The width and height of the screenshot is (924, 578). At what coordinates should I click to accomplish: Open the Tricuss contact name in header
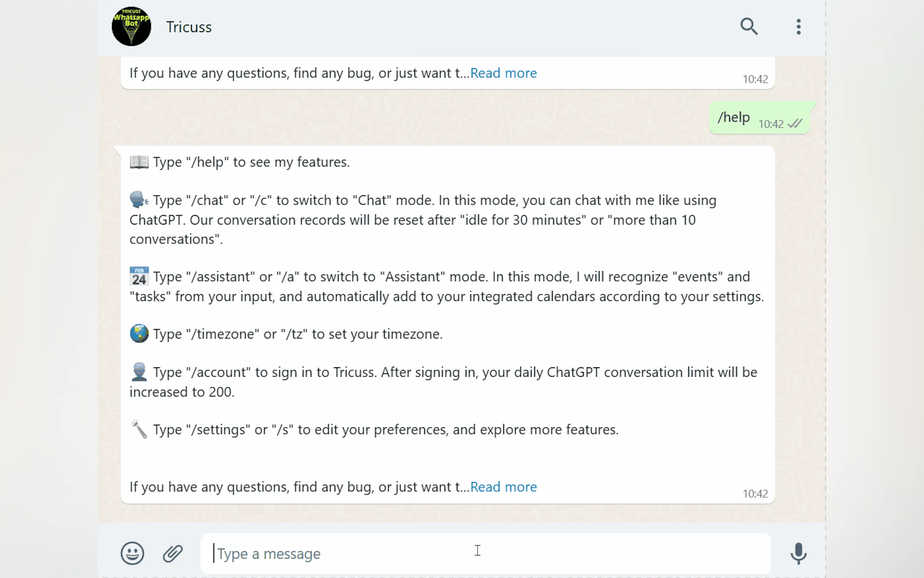click(189, 27)
